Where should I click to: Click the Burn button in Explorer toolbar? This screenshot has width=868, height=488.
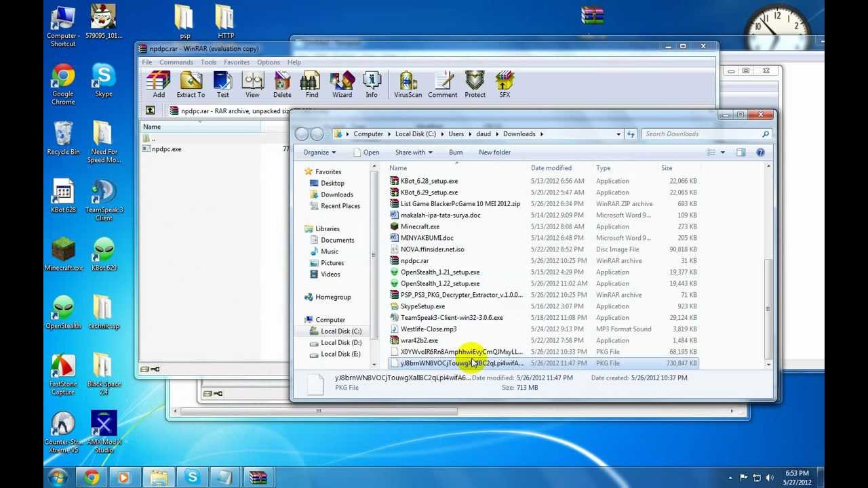click(456, 152)
